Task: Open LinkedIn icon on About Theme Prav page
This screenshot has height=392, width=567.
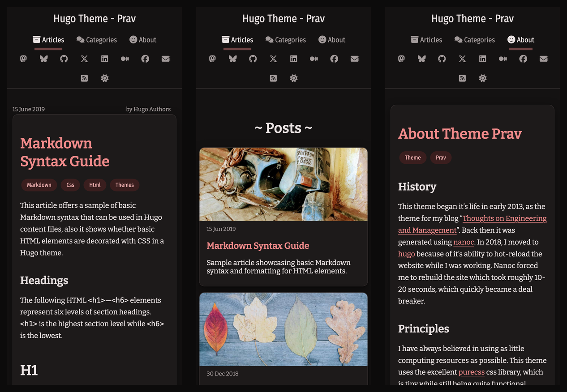Action: [x=482, y=59]
